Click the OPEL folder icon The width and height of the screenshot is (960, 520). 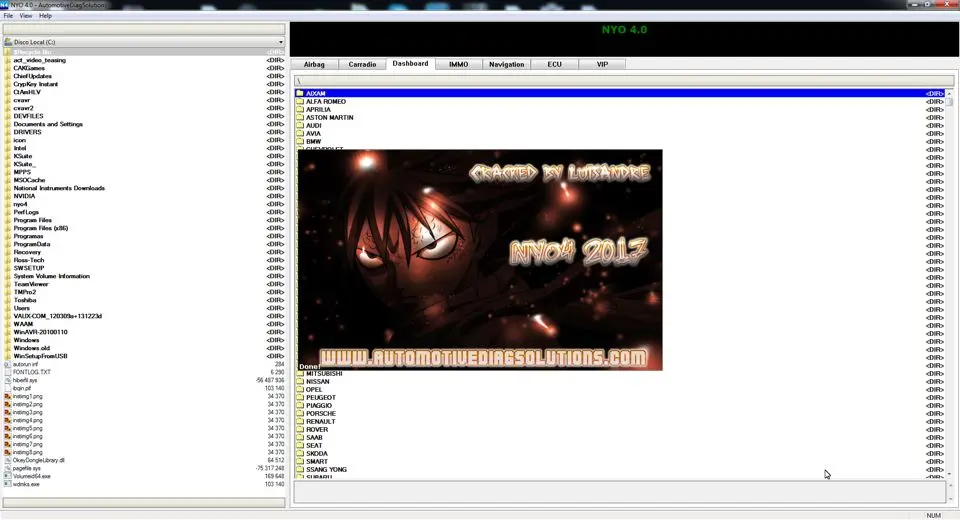pyautogui.click(x=300, y=390)
